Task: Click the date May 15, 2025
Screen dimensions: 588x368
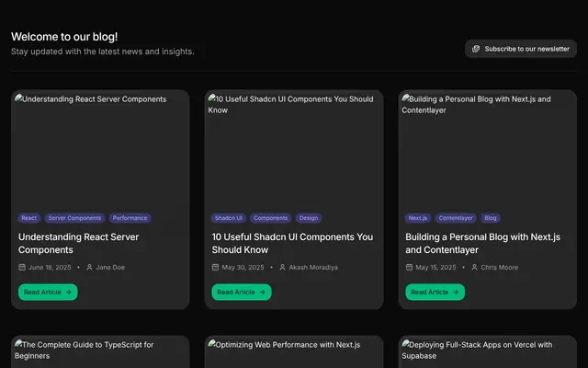Action: tap(435, 268)
